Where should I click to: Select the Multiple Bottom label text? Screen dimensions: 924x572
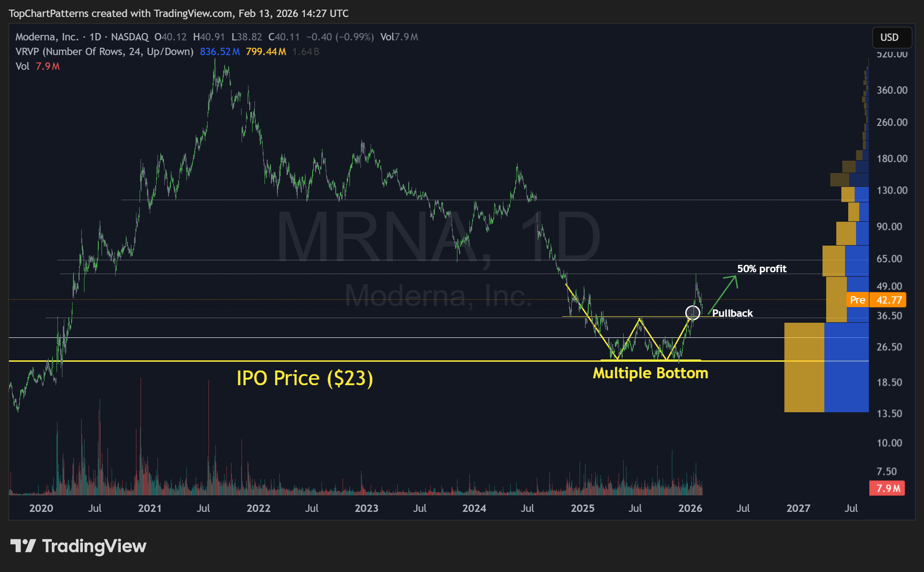coord(650,373)
